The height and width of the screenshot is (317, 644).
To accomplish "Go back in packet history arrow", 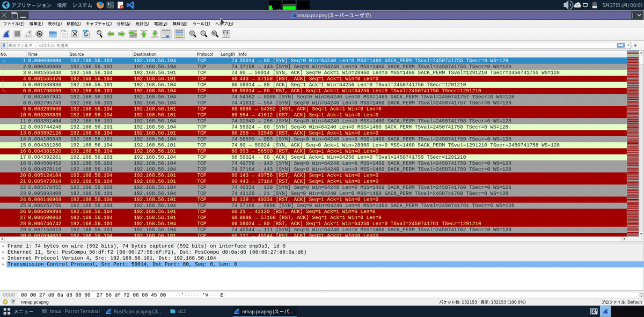I will [111, 34].
